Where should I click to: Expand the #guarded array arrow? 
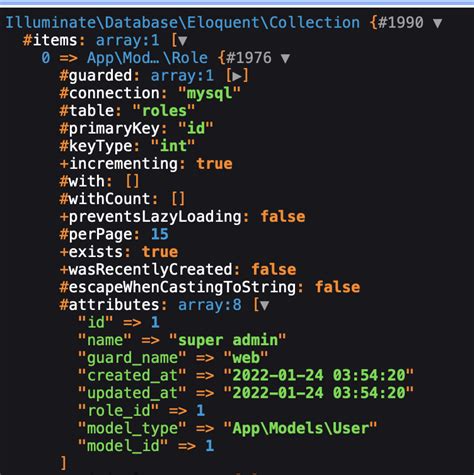pos(237,76)
